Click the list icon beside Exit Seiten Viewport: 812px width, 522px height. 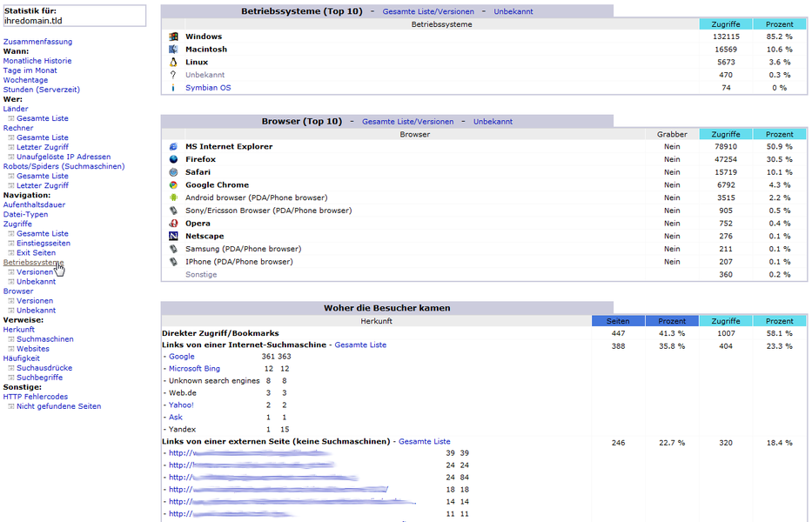[x=11, y=252]
